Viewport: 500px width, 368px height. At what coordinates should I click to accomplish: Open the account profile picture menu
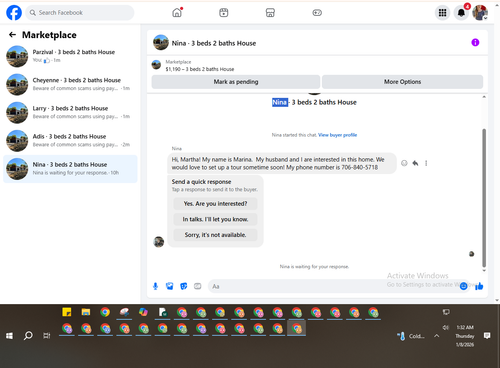[x=480, y=13]
